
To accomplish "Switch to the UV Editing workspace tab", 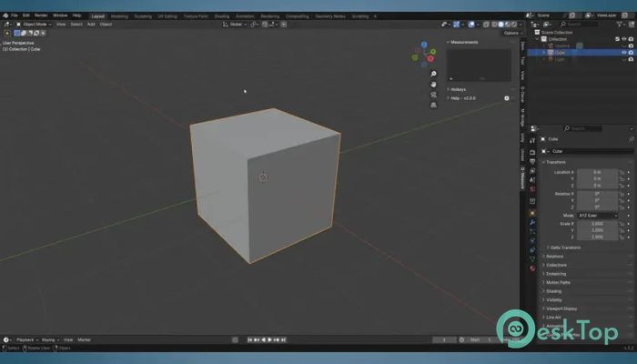I will pyautogui.click(x=167, y=16).
